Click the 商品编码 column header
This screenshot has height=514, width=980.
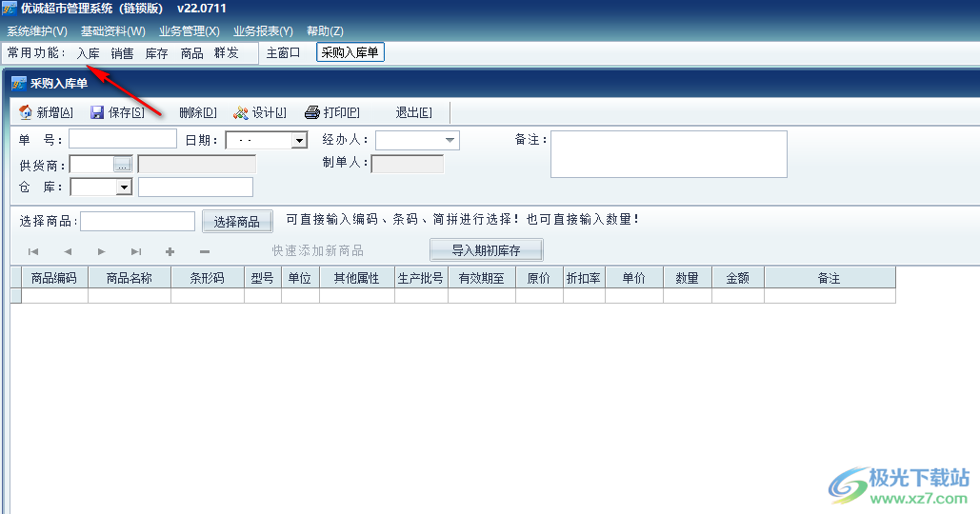click(55, 278)
